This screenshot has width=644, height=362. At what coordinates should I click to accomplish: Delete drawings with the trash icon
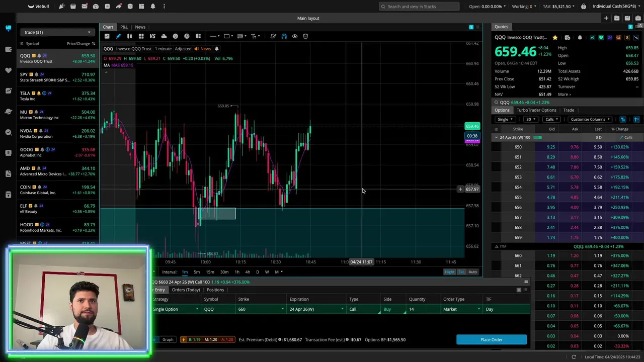tap(305, 36)
